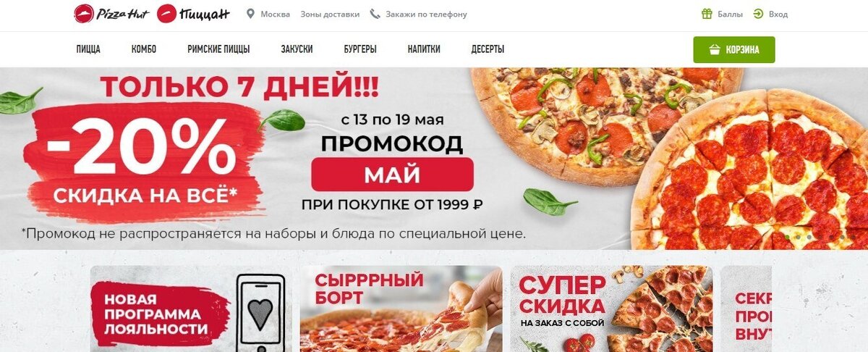Click the ПиццаН logo
This screenshot has height=352, width=868.
(193, 13)
